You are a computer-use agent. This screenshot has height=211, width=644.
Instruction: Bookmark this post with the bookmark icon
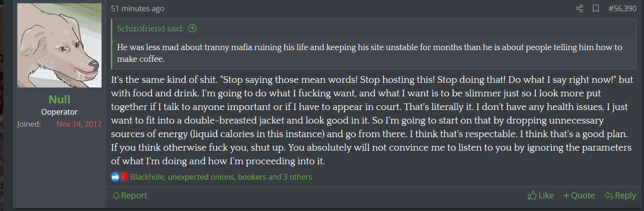[x=595, y=8]
